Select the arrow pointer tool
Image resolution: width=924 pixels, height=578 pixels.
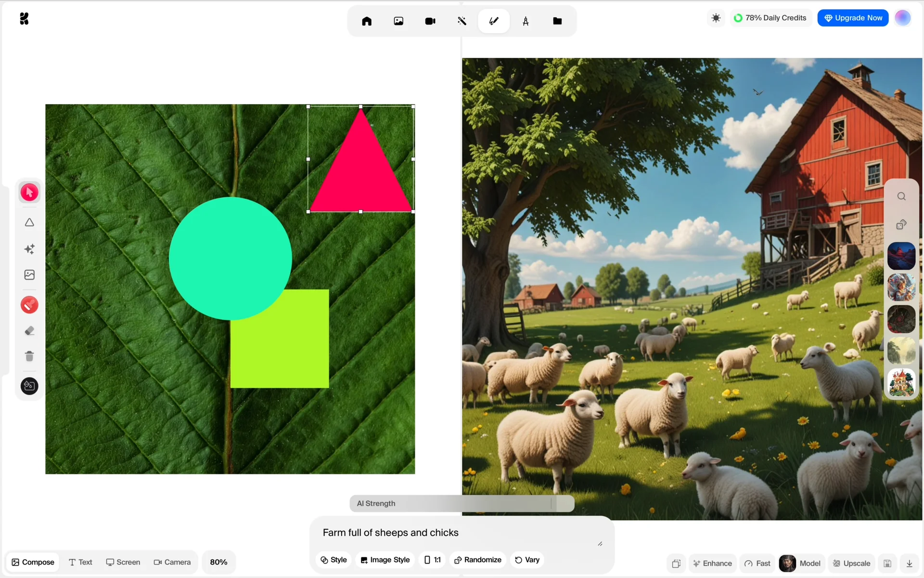click(29, 192)
